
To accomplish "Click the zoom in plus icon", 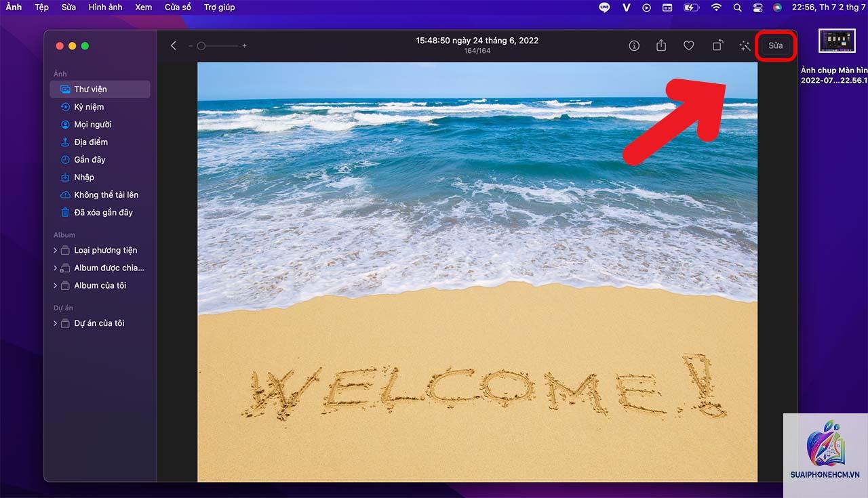I will [x=244, y=45].
